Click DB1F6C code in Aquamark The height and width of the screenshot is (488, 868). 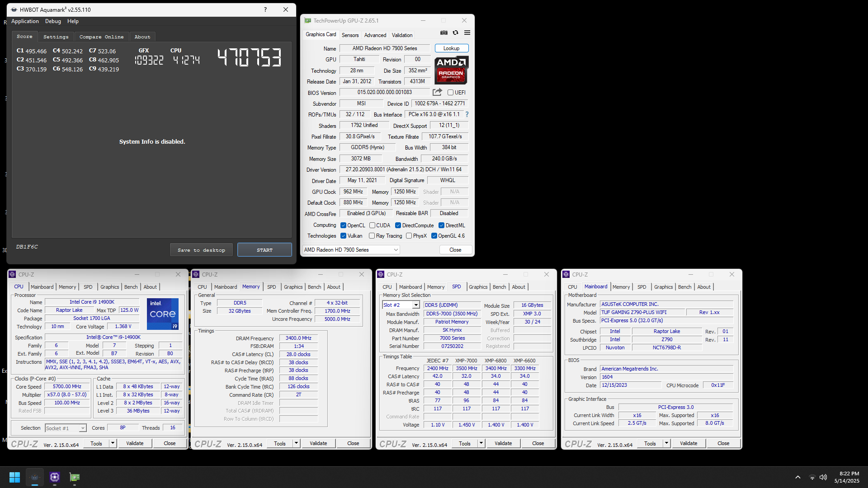point(27,247)
